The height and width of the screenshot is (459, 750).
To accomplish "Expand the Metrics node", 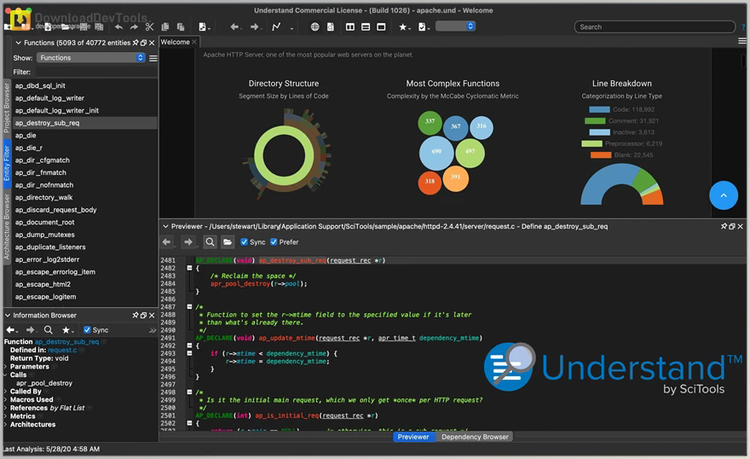I will [x=6, y=416].
